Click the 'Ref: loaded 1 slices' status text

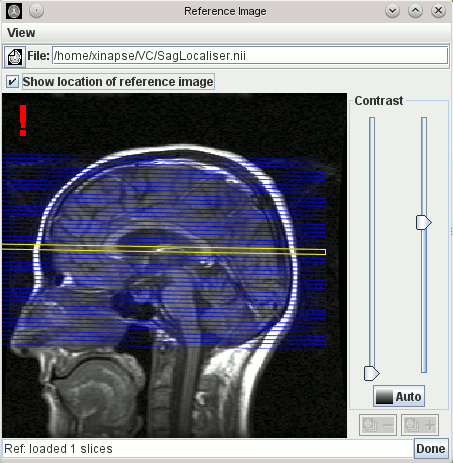coord(58,449)
